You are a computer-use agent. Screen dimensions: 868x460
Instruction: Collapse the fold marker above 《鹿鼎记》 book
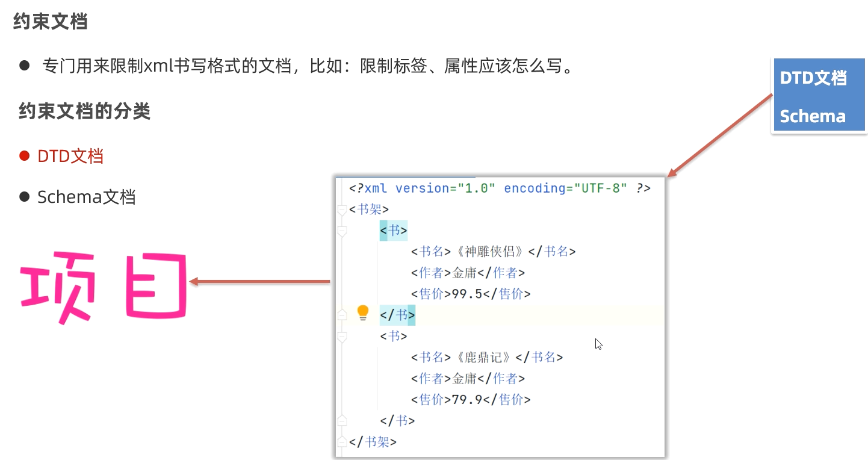(342, 337)
